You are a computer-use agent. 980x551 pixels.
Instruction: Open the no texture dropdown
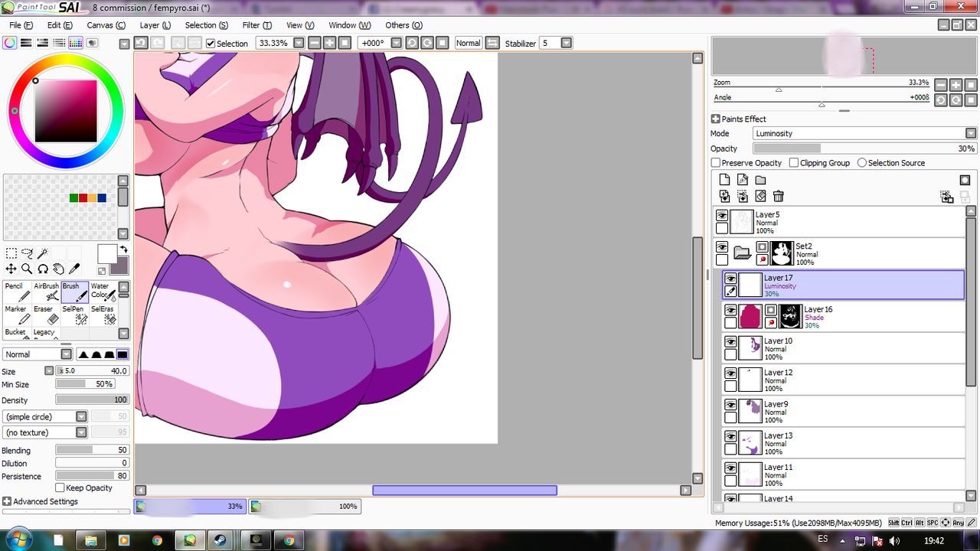pyautogui.click(x=81, y=432)
